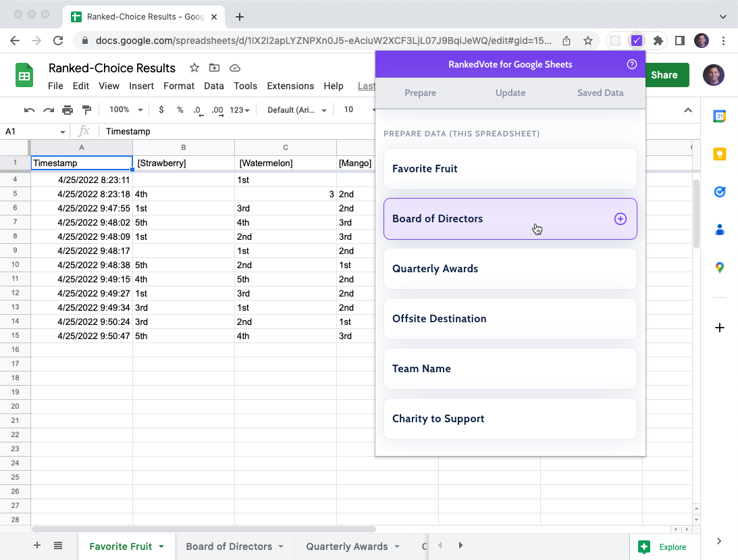Bookmark the page via the address bar star
Image resolution: width=738 pixels, height=560 pixels.
pyautogui.click(x=588, y=41)
